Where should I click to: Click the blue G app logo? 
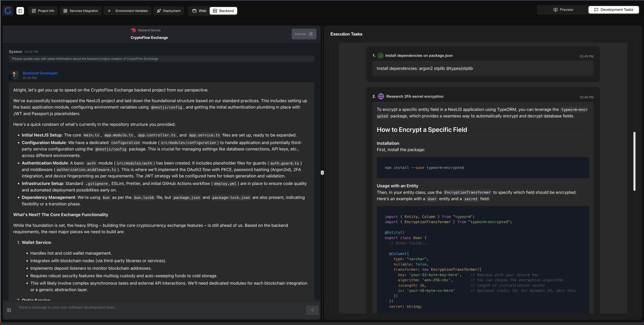coord(8,11)
